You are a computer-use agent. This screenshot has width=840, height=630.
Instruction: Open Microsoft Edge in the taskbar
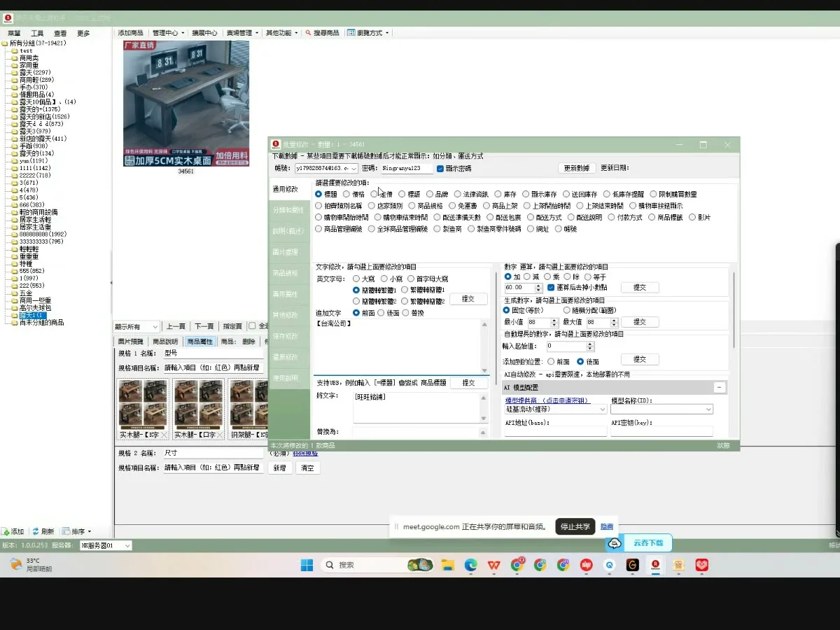point(470,565)
